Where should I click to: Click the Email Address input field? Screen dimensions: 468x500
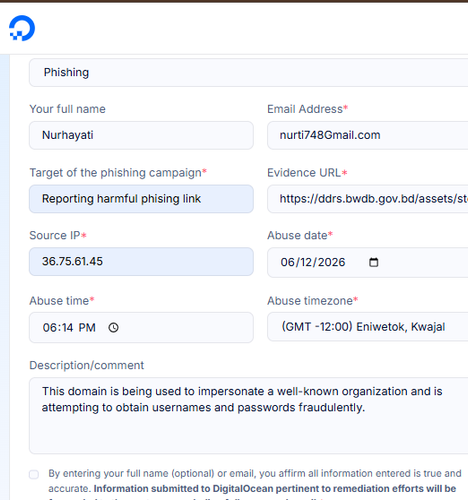(368, 135)
